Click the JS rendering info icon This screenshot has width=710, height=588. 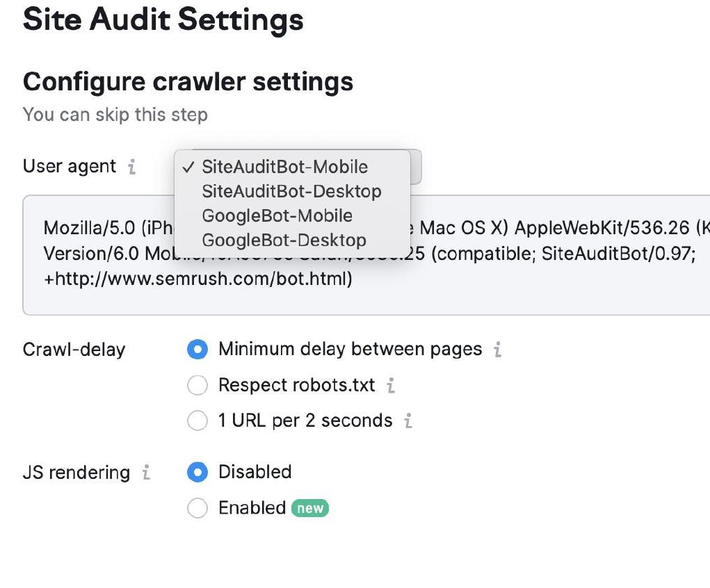pos(146,473)
